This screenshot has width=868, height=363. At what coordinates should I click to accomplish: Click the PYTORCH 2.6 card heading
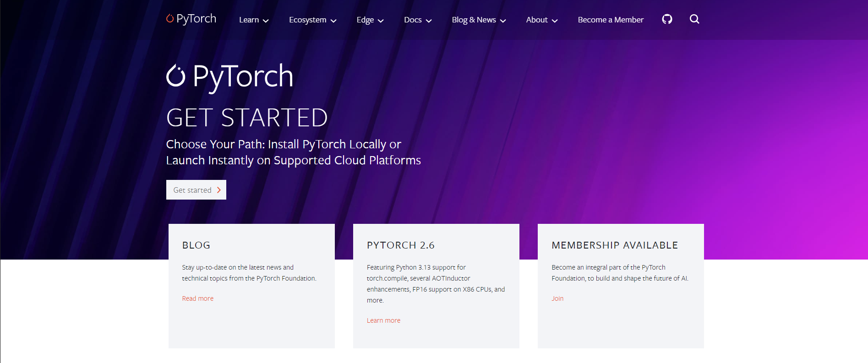tap(400, 245)
